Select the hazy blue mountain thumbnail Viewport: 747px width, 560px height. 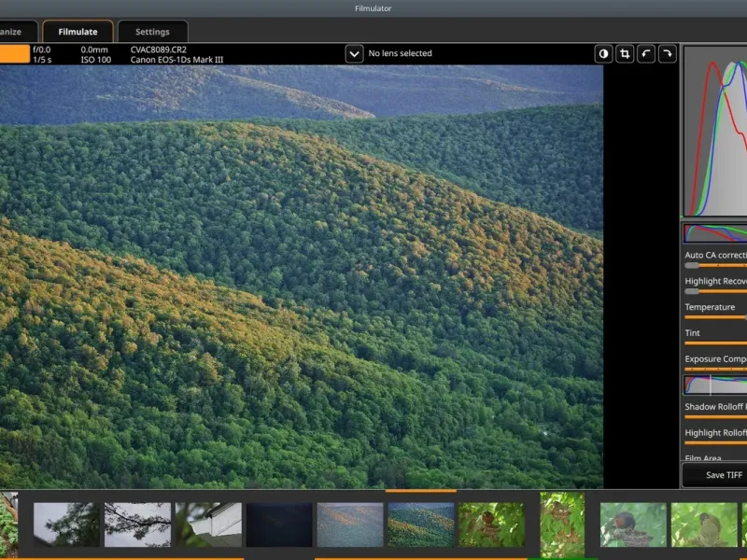[x=349, y=525]
